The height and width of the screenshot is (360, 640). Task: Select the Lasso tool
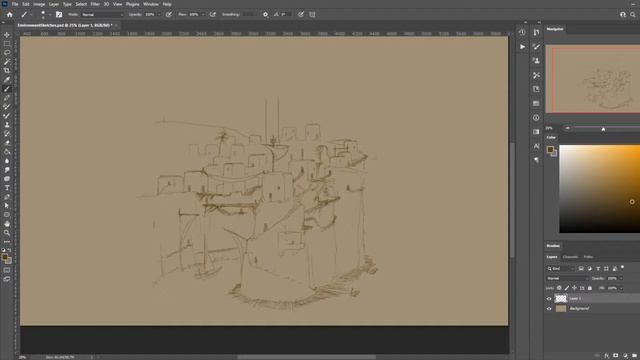click(7, 53)
